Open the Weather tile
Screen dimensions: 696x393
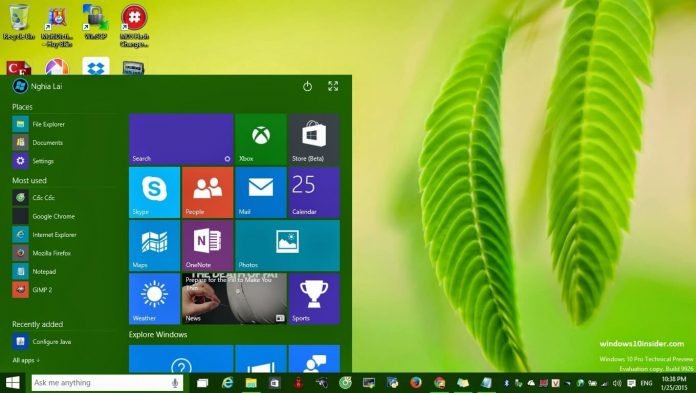coord(154,298)
